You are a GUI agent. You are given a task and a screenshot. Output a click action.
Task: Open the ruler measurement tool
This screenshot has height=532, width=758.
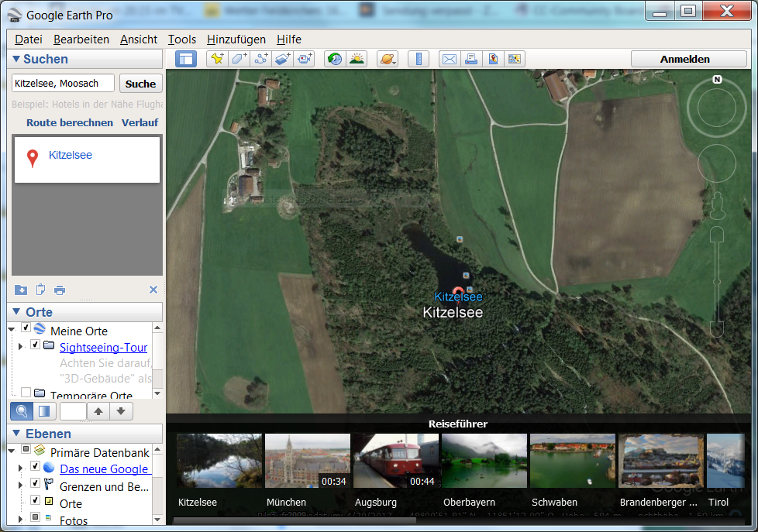tap(419, 59)
